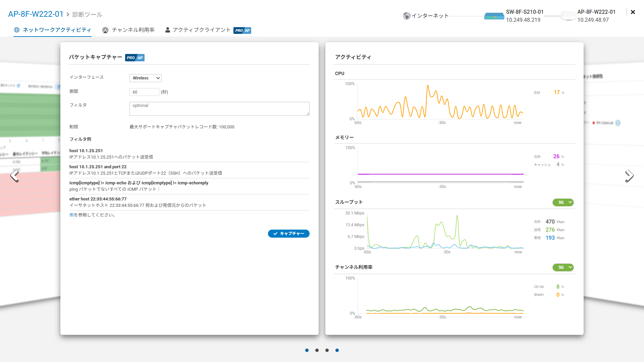Image resolution: width=644 pixels, height=362 pixels.
Task: Select the first carousel pagination dot
Action: click(x=307, y=350)
